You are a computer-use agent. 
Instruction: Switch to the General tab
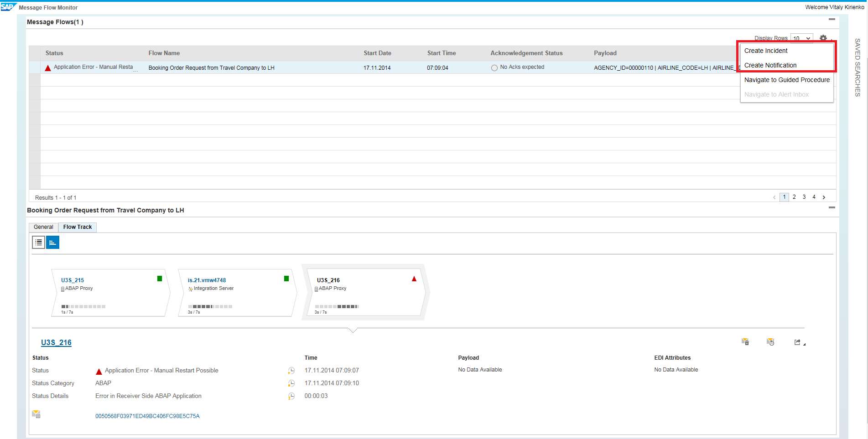click(43, 227)
